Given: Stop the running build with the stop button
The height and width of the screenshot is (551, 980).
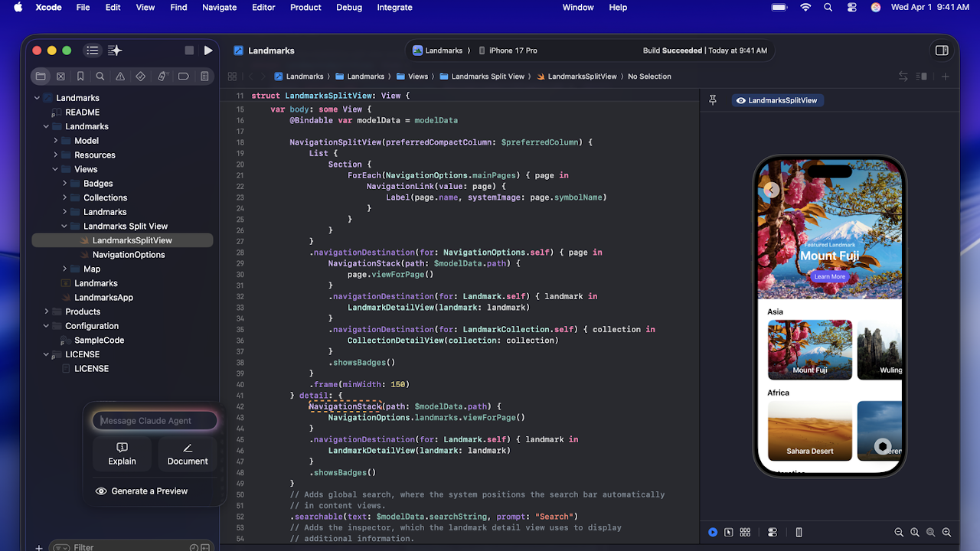Looking at the screenshot, I should tap(189, 51).
